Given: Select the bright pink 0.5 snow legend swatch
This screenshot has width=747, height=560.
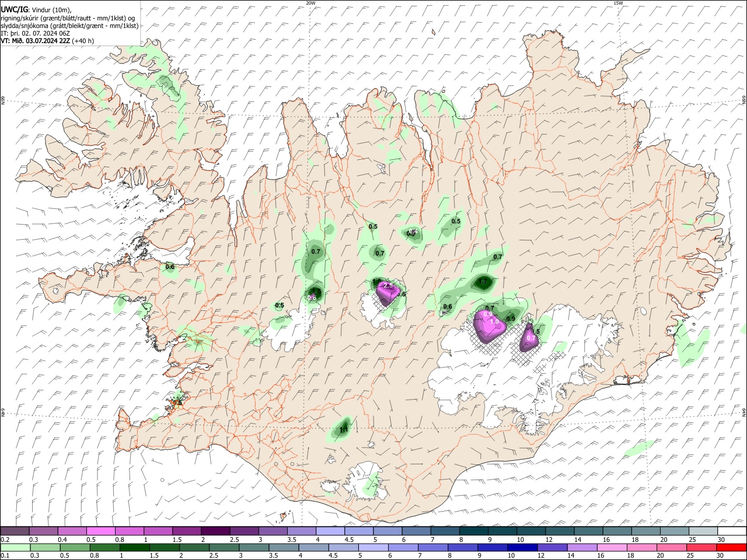Looking at the screenshot, I should (101, 531).
